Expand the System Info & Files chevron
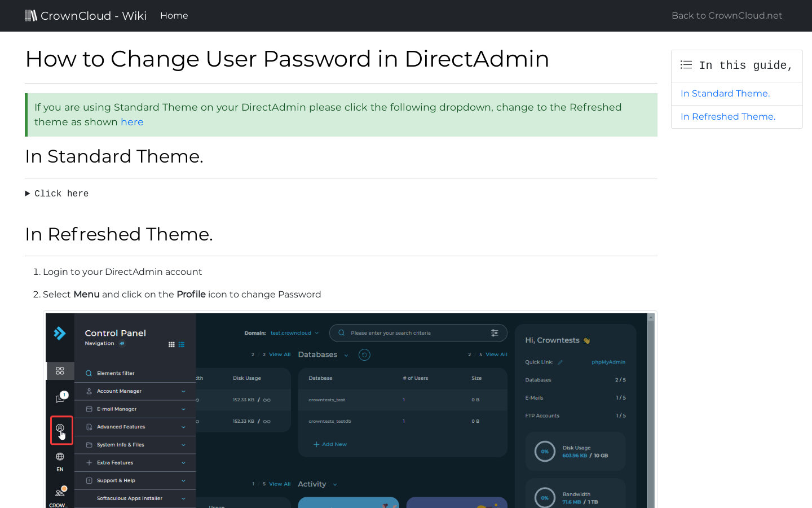Image resolution: width=812 pixels, height=508 pixels. pyautogui.click(x=183, y=445)
